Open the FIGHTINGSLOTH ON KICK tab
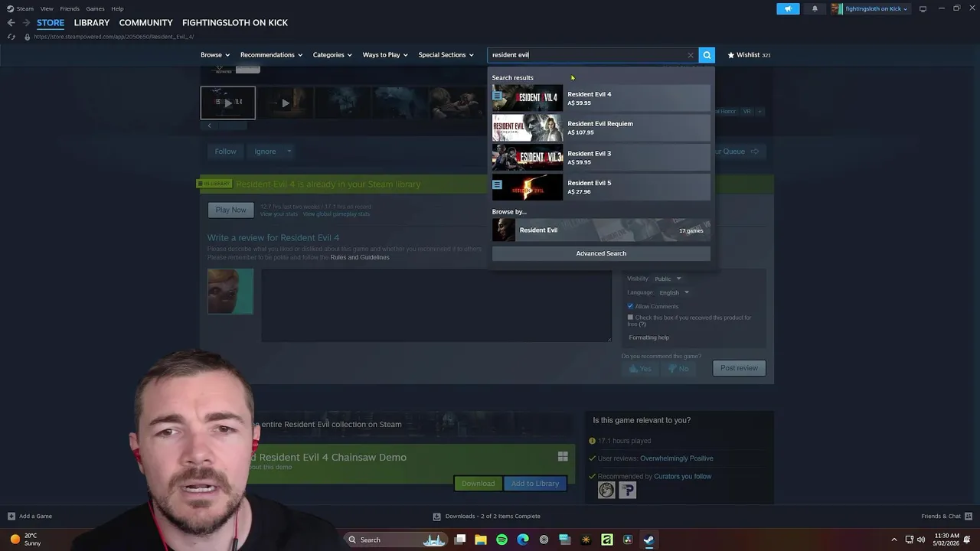The height and width of the screenshot is (551, 980). tap(235, 23)
